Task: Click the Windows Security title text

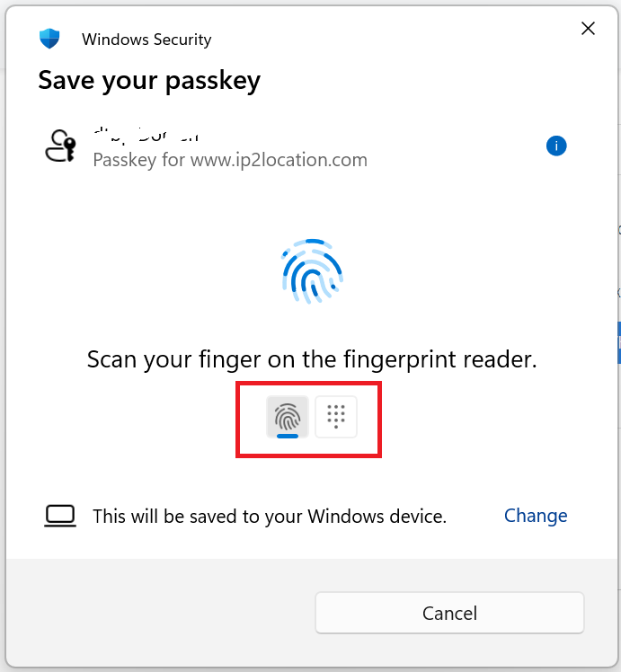Action: coord(146,40)
